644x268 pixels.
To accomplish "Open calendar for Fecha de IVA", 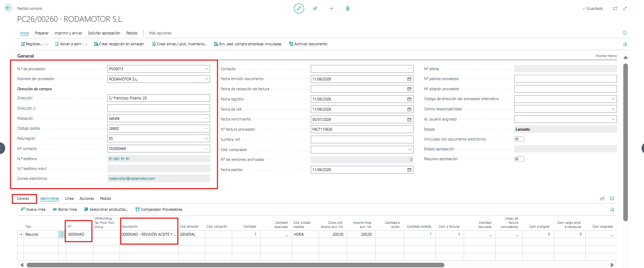I will tap(409, 109).
